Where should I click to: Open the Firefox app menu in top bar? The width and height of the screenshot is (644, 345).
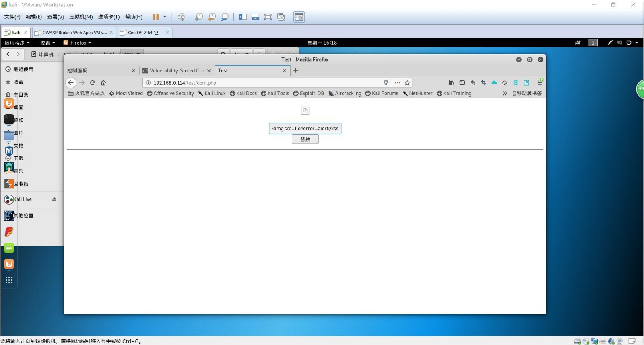[77, 43]
